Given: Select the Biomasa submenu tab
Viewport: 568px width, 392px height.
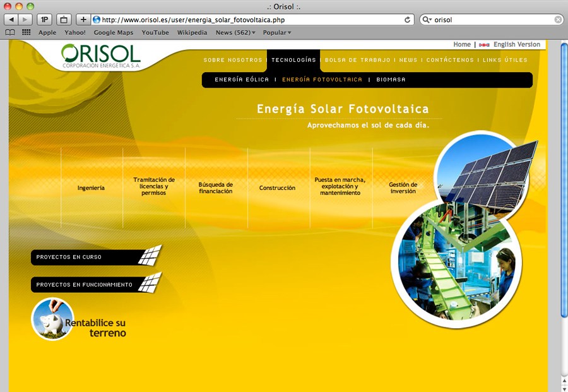Looking at the screenshot, I should click(391, 80).
